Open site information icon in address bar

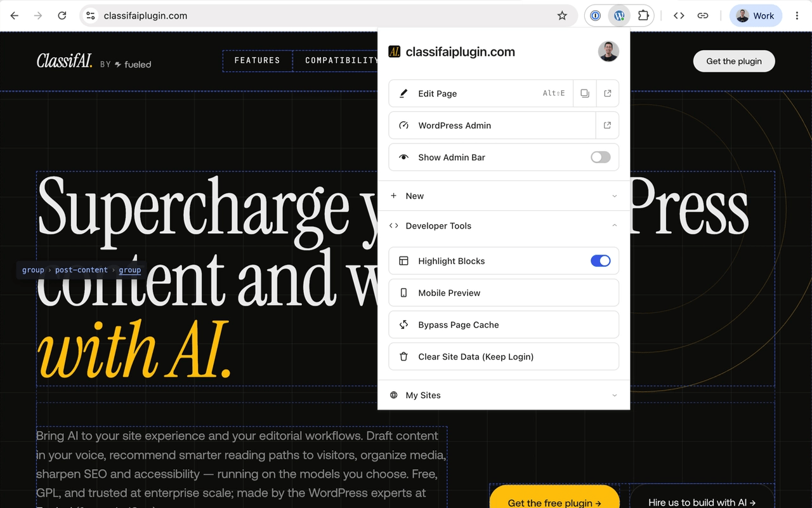tap(91, 16)
